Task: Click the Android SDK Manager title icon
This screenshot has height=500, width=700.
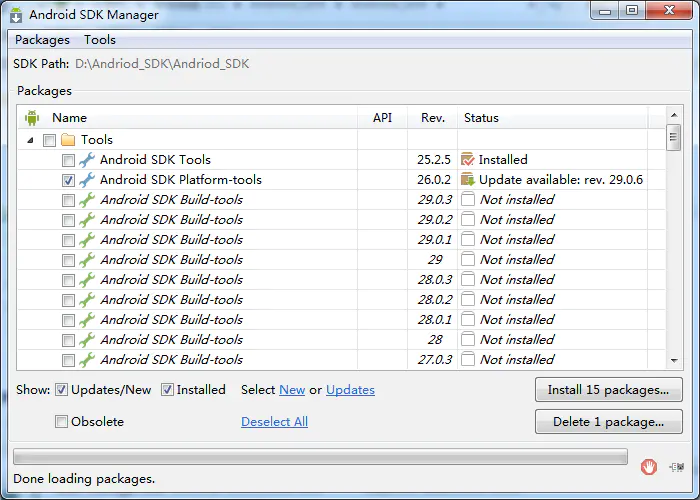Action: tap(16, 15)
